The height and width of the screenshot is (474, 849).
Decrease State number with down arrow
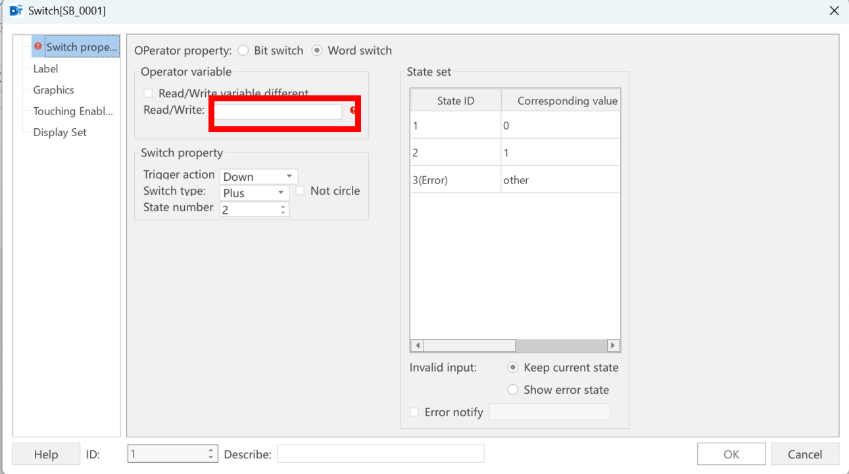point(283,213)
